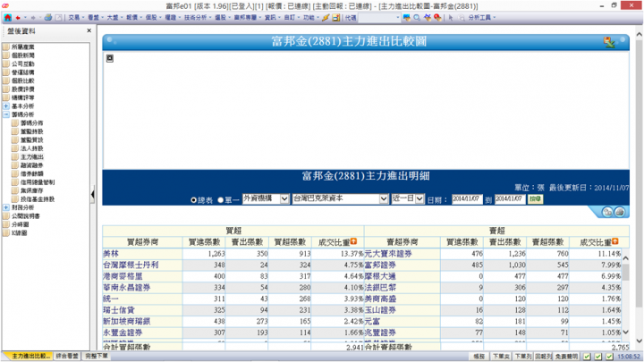
Task: Sort by the orange icon on 買超 成交比重
Action: 353,241
